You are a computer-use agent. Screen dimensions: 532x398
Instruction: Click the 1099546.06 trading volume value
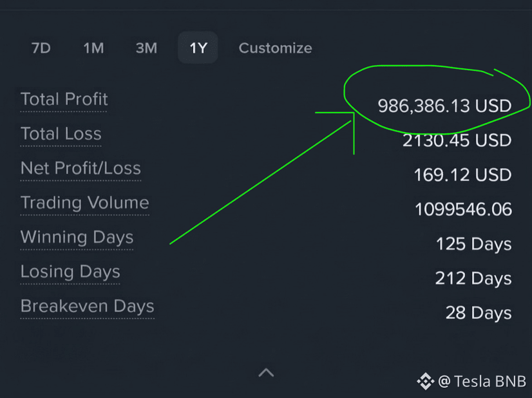coord(463,209)
